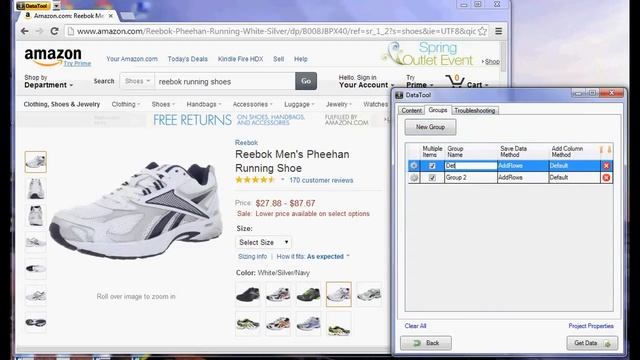Image resolution: width=640 pixels, height=360 pixels.
Task: Toggle Multiple Items checkbox for Group 2
Action: pyautogui.click(x=432, y=178)
